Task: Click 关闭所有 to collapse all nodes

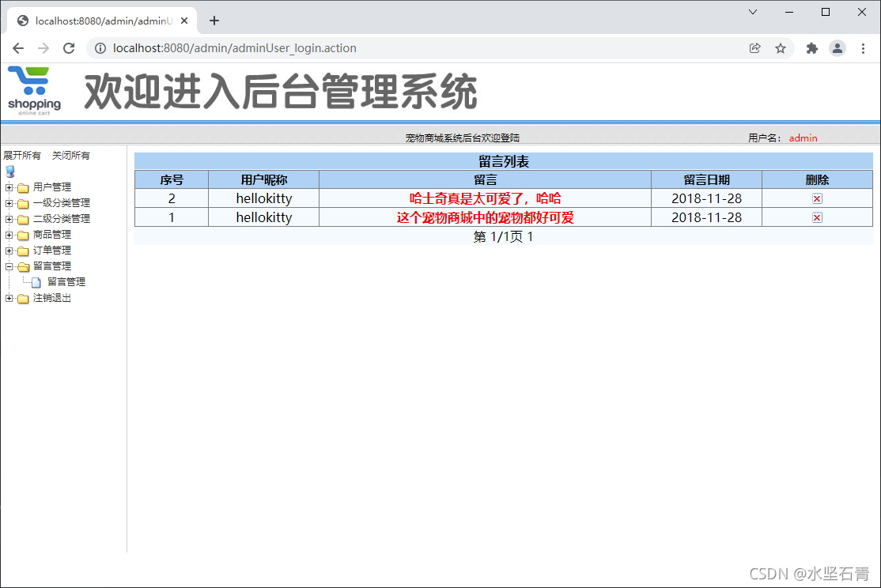Action: 71,156
